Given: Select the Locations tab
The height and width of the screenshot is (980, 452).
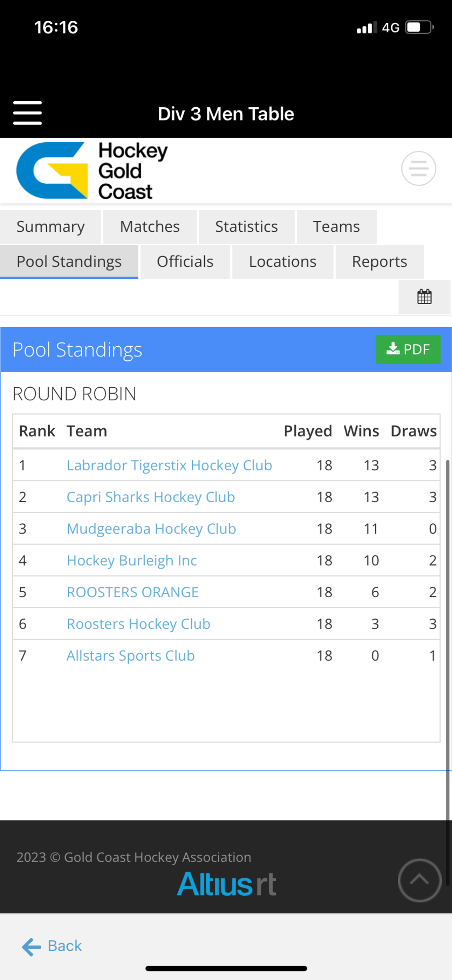Looking at the screenshot, I should tap(283, 262).
